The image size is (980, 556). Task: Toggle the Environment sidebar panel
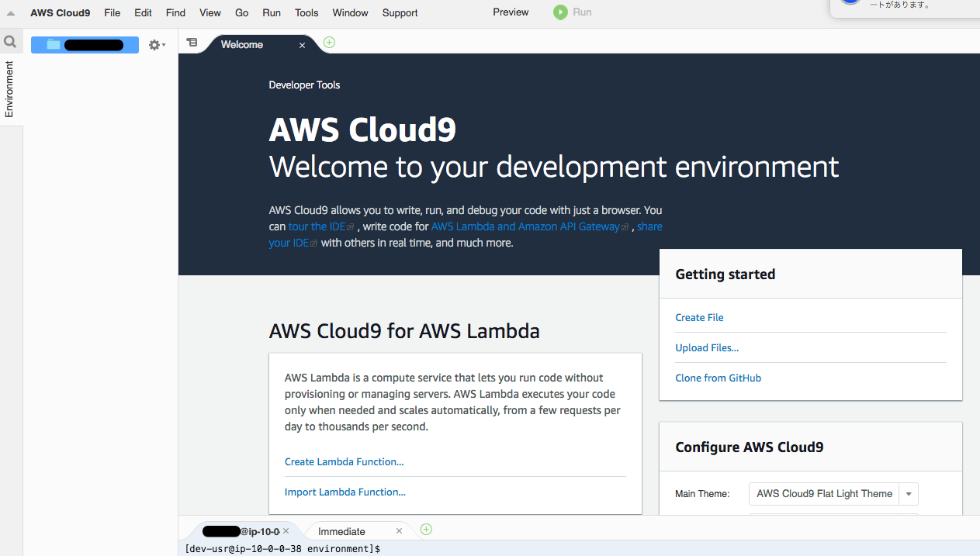(x=10, y=87)
